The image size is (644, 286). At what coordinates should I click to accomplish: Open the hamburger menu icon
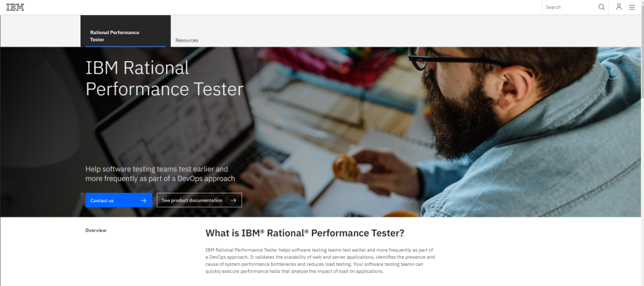click(x=631, y=7)
